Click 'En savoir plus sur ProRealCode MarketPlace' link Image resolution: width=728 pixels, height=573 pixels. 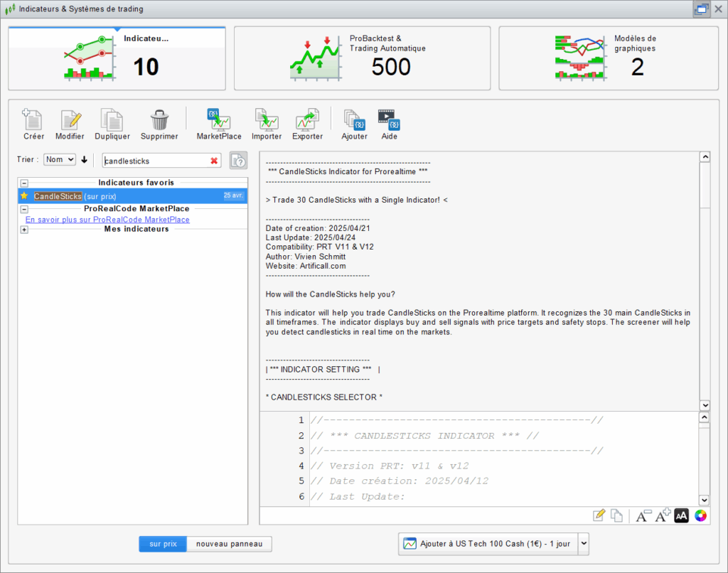click(107, 220)
